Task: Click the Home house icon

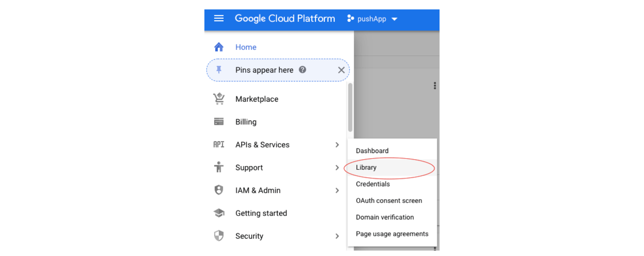Action: click(x=219, y=47)
